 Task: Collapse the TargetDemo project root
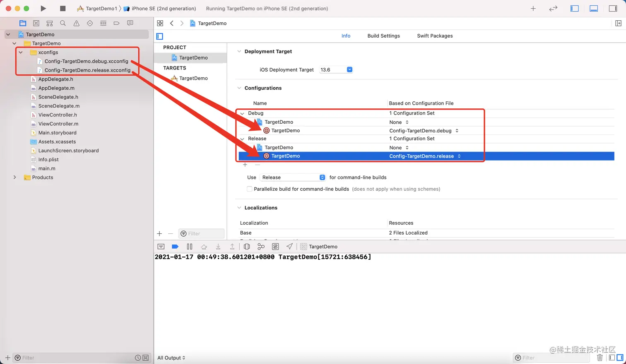pos(8,34)
